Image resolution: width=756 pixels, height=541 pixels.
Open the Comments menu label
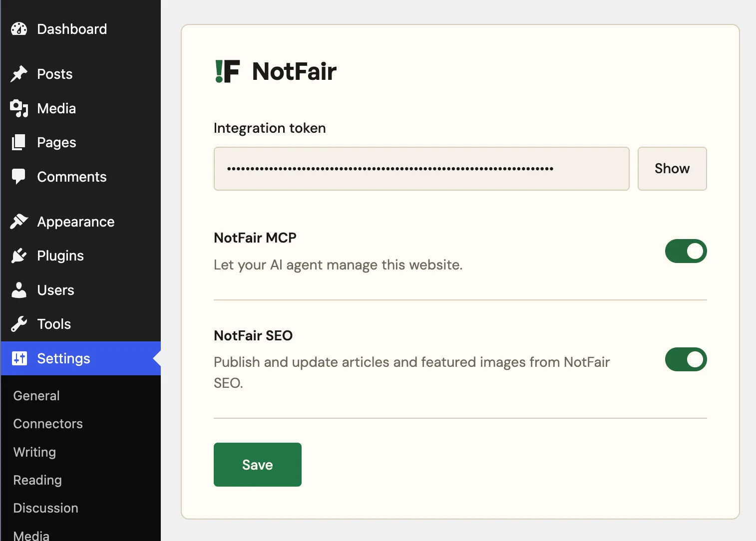[x=72, y=177]
